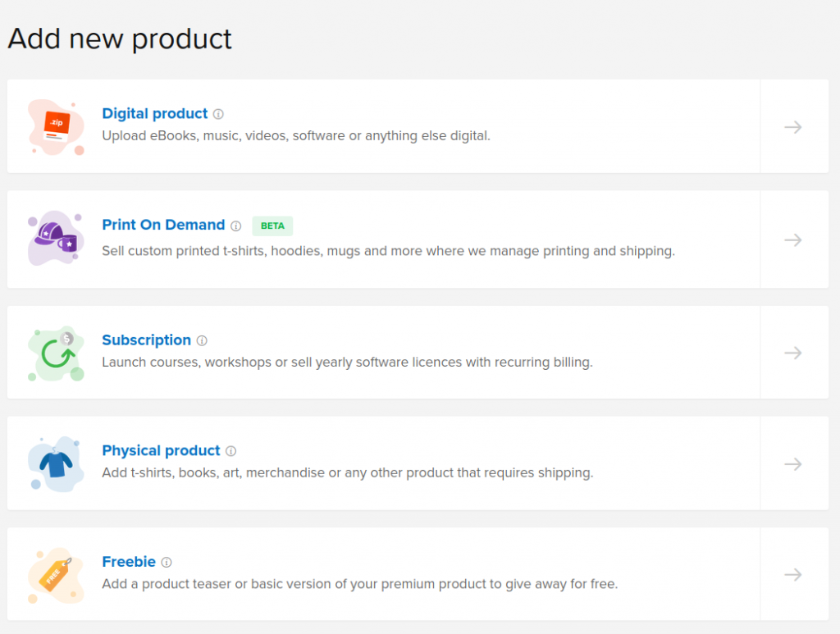Click the Print On Demand cap and mug icon
Image resolution: width=840 pixels, height=634 pixels.
coord(56,239)
